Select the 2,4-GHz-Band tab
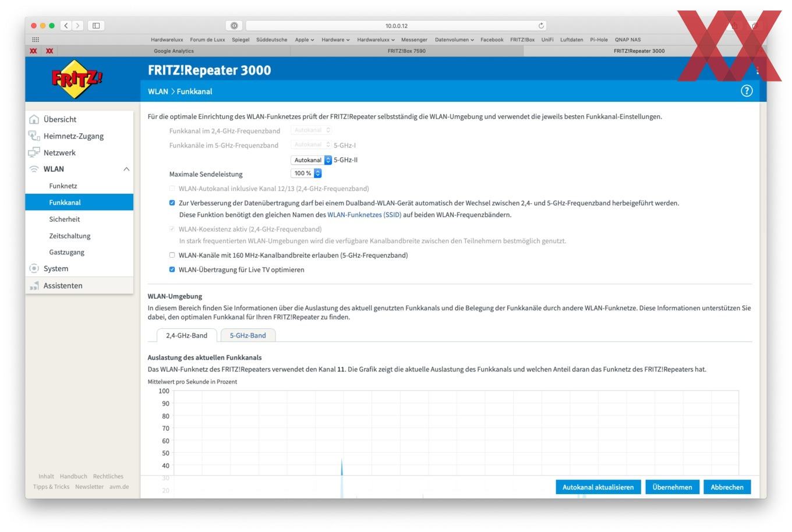The width and height of the screenshot is (792, 532). pos(186,335)
